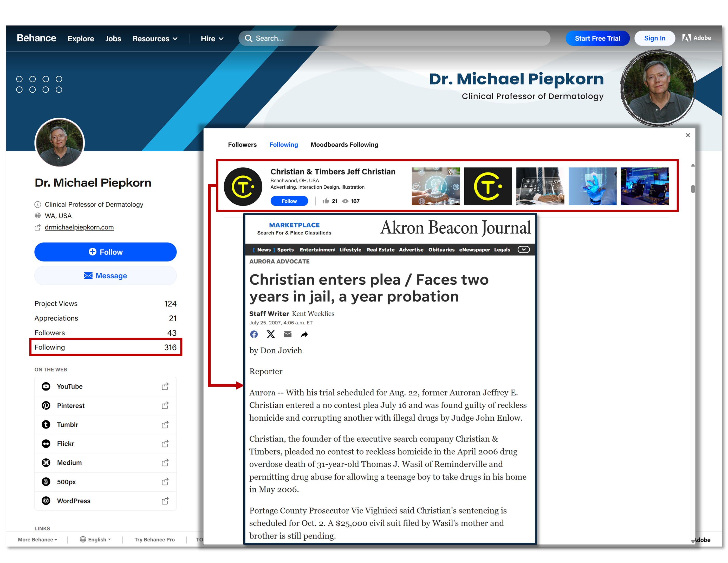
Task: Click Try Behance Pro link
Action: tap(155, 539)
